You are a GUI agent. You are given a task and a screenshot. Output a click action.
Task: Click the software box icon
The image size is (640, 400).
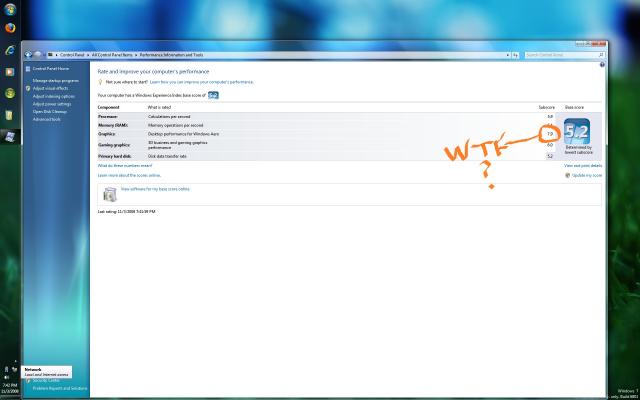[x=110, y=194]
